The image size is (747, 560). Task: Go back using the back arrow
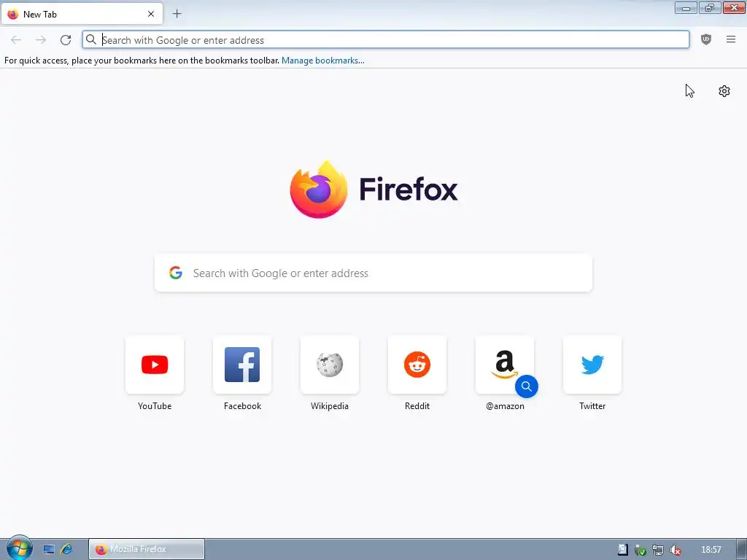[16, 40]
